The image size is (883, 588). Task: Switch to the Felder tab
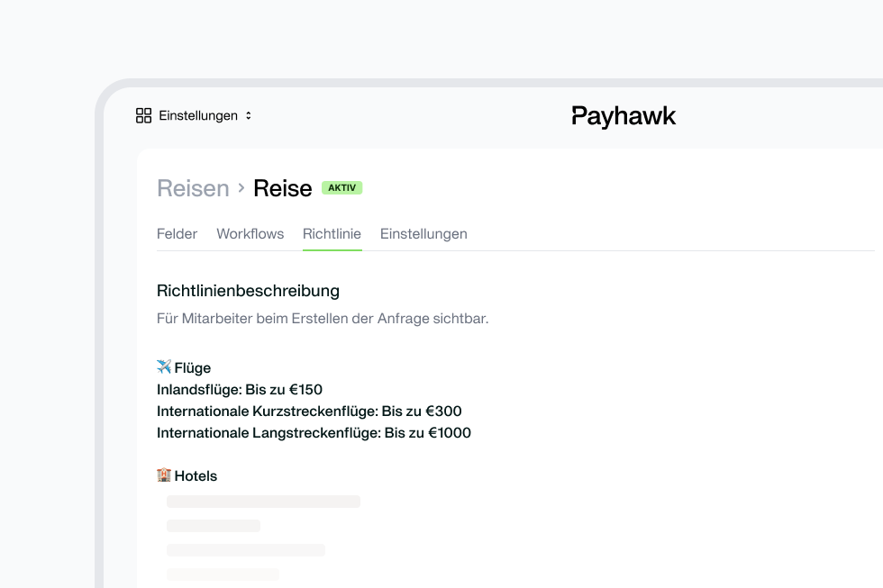177,233
